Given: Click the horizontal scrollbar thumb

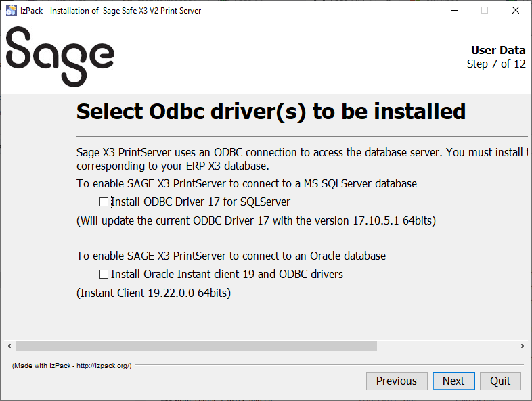Looking at the screenshot, I should [x=196, y=346].
